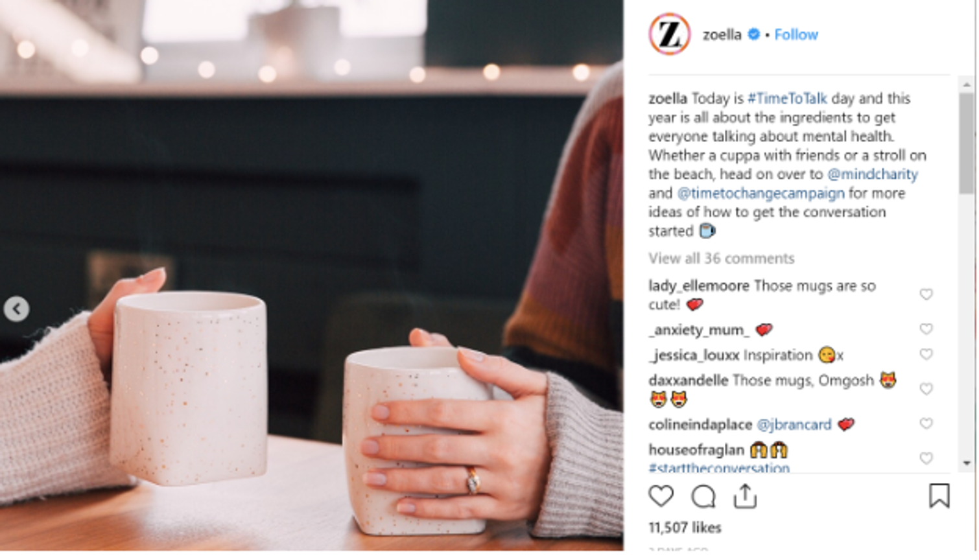The height and width of the screenshot is (560, 979).
Task: Open the zoella profile picture
Action: point(669,34)
